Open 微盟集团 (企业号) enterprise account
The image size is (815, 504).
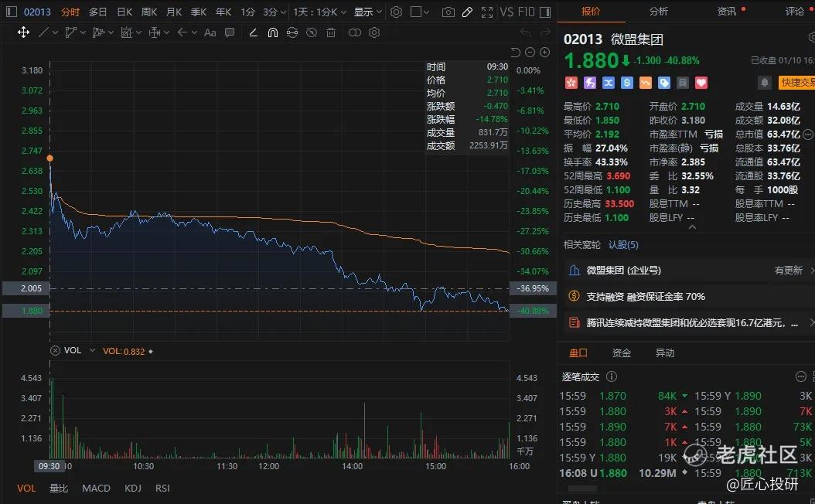click(624, 271)
